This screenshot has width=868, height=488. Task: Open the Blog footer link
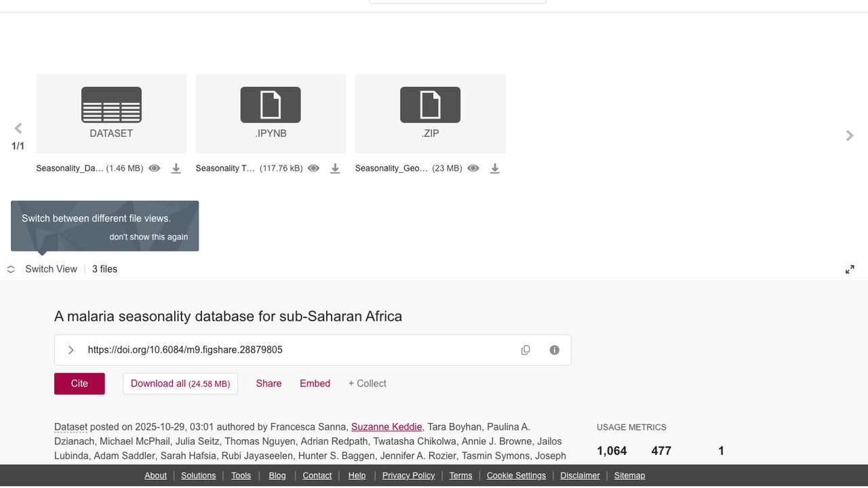[277, 476]
